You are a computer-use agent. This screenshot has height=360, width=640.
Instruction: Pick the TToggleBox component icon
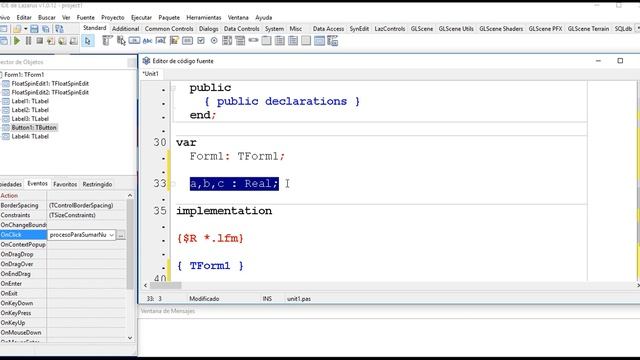(187, 41)
